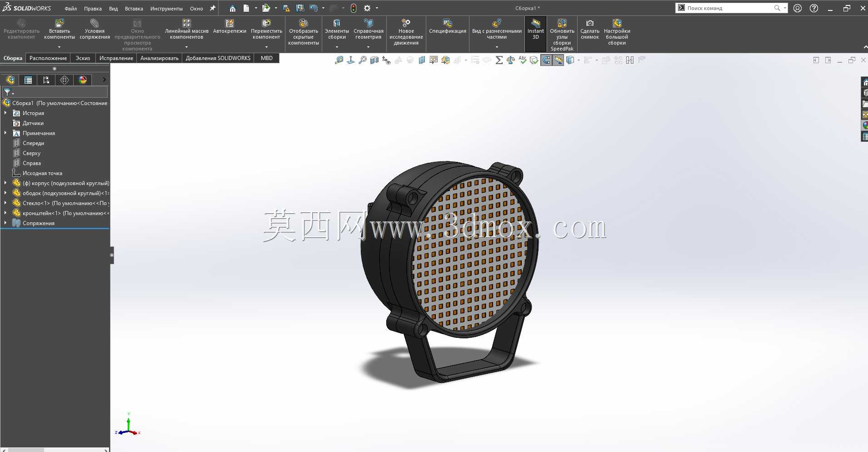Start Новое исследование движения
This screenshot has width=868, height=452.
[406, 32]
